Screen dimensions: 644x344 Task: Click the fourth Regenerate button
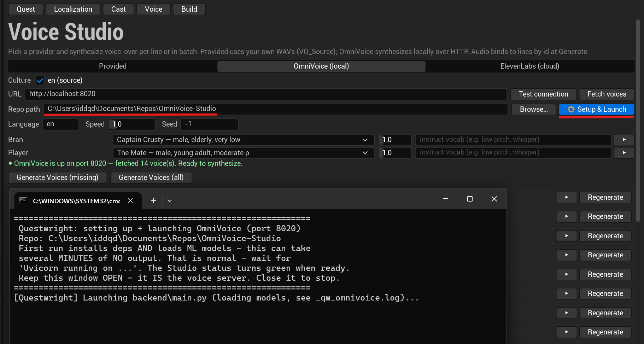tap(605, 255)
